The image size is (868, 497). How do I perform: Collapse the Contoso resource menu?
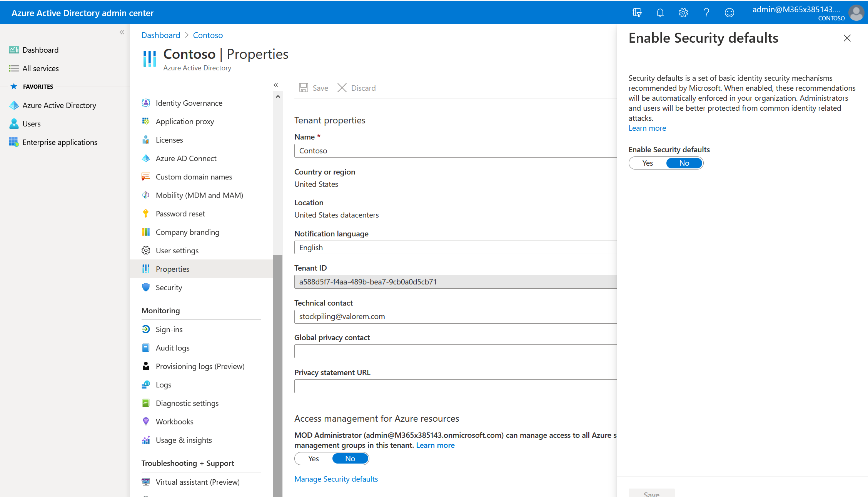(x=276, y=85)
